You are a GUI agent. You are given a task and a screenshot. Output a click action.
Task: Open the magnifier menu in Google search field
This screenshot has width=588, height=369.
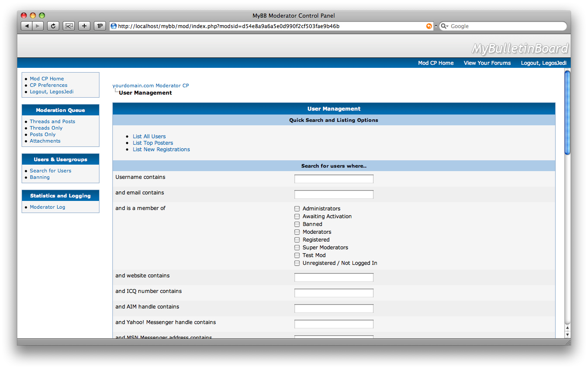tap(445, 26)
